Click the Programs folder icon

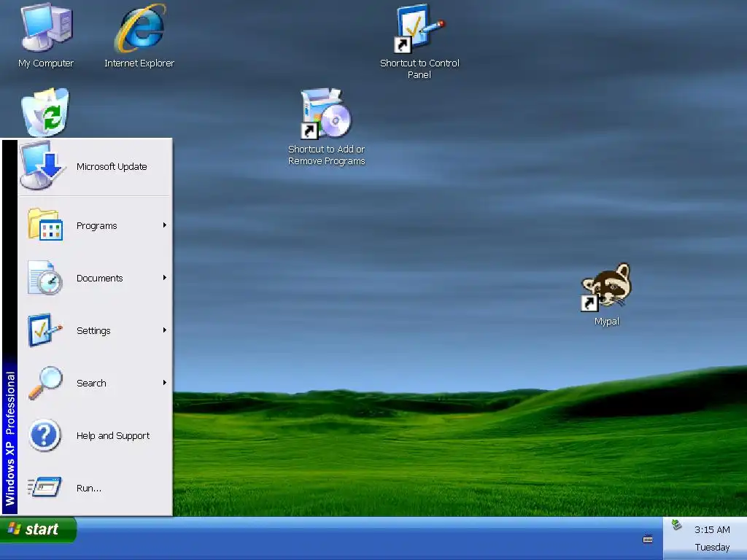pyautogui.click(x=45, y=225)
